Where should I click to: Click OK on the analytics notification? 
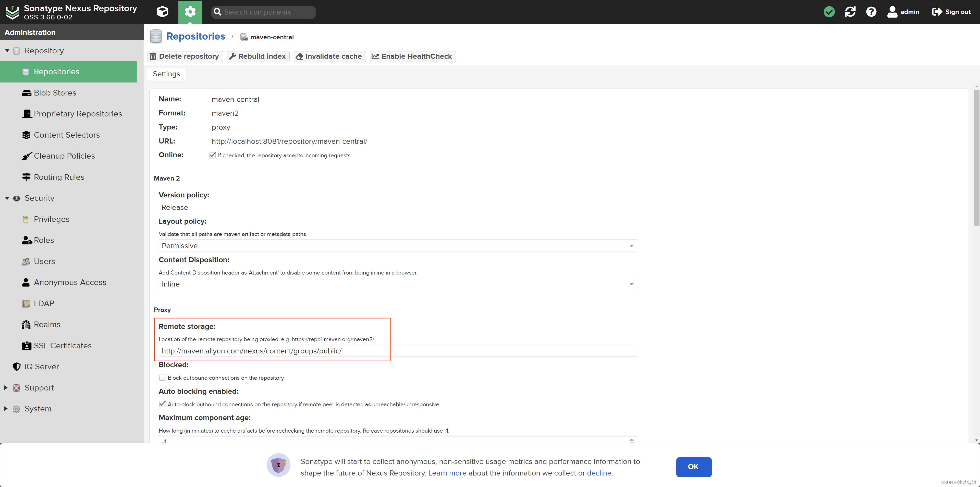(x=693, y=466)
